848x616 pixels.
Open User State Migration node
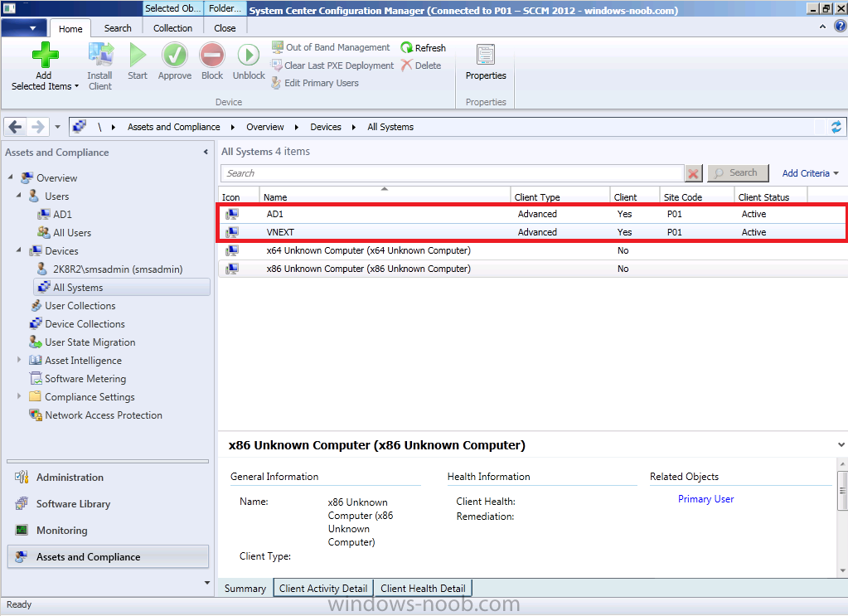click(82, 342)
